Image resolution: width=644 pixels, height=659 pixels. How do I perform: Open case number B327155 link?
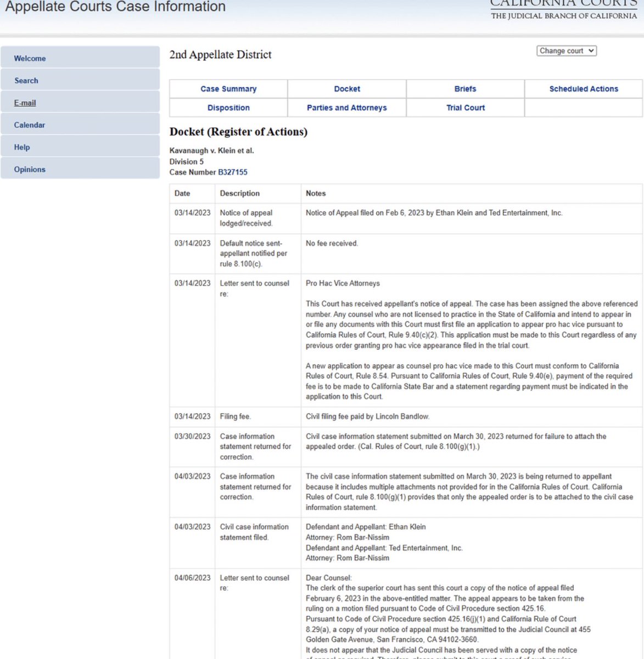[233, 172]
